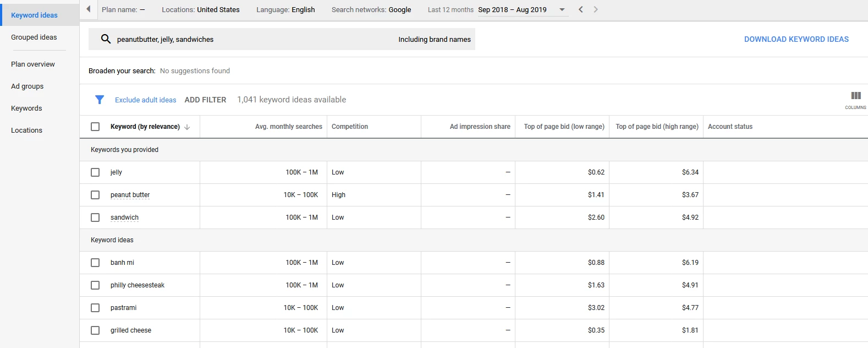Screen dimensions: 868x348
Task: Go to the previous date range arrow
Action: 581,9
